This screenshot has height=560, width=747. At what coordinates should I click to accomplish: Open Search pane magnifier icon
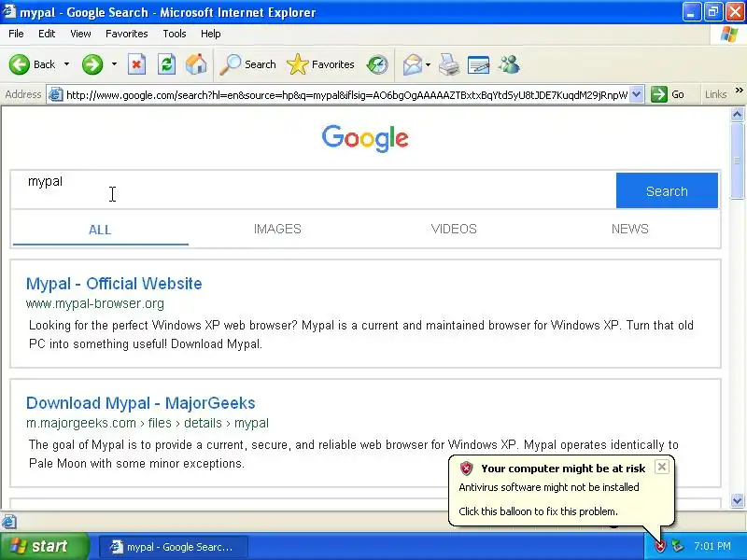tap(231, 64)
